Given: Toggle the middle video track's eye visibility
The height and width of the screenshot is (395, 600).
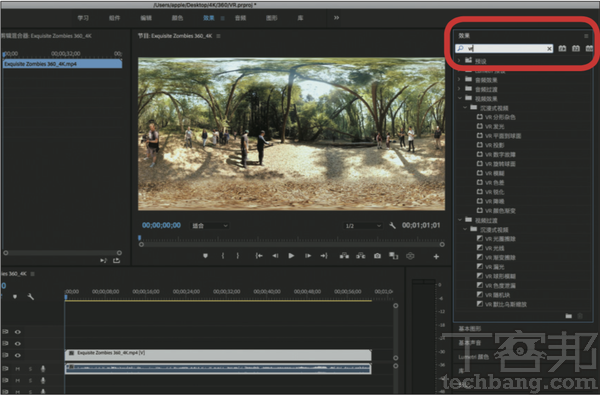Looking at the screenshot, I should click(x=18, y=343).
